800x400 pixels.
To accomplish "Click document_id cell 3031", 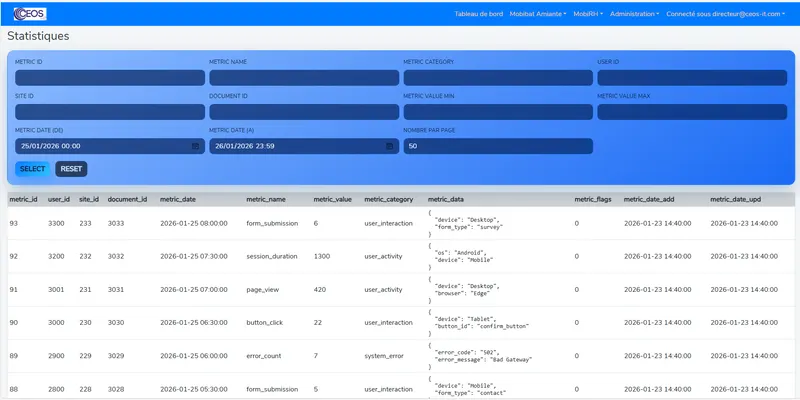I will pyautogui.click(x=116, y=290).
